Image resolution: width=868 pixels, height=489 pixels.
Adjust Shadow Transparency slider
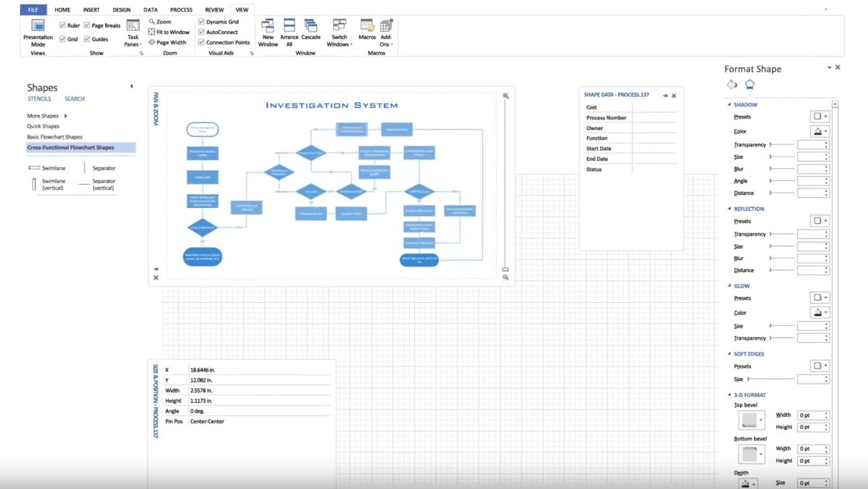click(x=782, y=144)
